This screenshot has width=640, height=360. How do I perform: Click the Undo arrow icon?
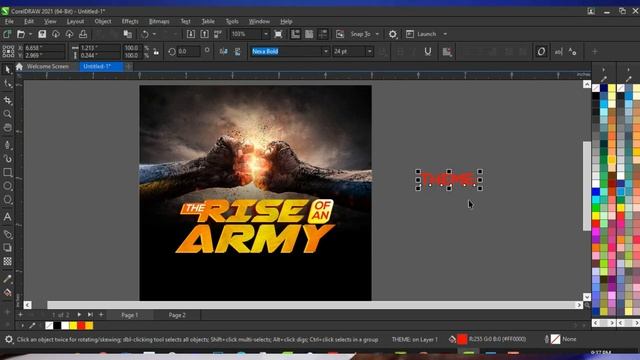[x=144, y=34]
